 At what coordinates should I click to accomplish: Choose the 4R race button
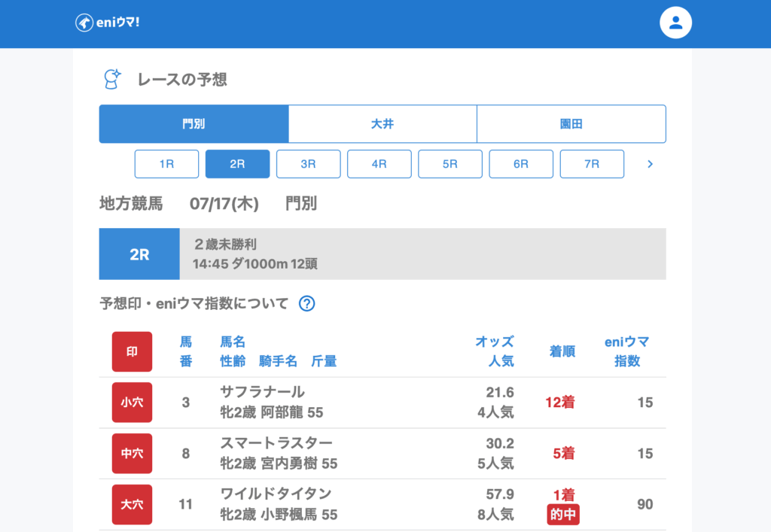coord(379,164)
